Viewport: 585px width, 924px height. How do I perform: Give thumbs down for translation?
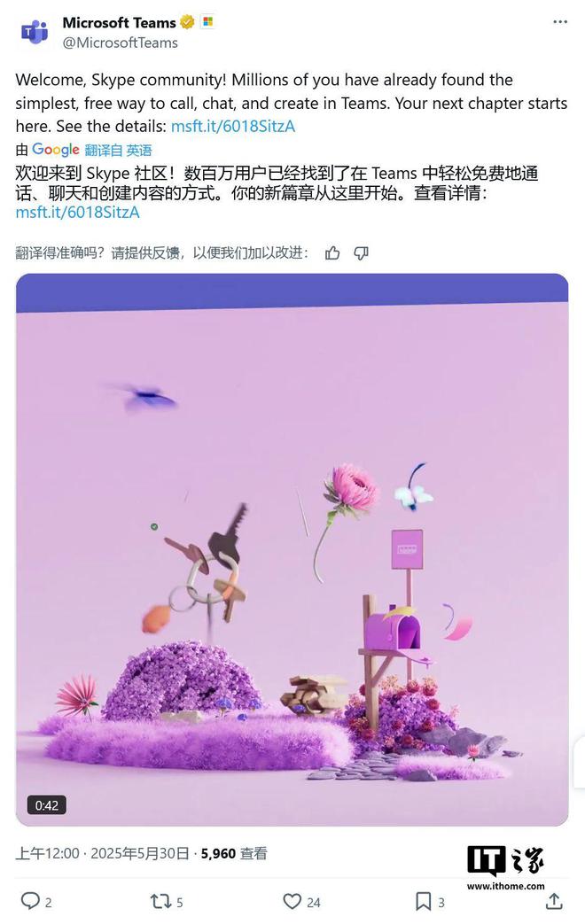point(361,253)
